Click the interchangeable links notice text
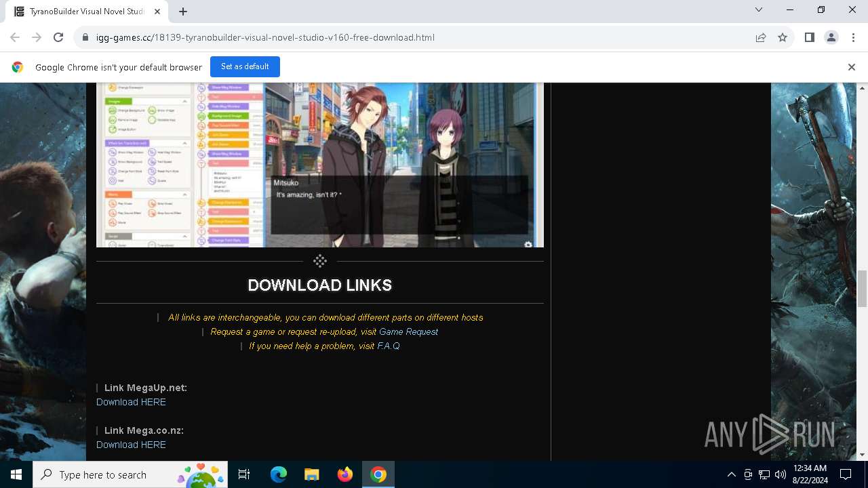Image resolution: width=868 pixels, height=488 pixels. [325, 317]
